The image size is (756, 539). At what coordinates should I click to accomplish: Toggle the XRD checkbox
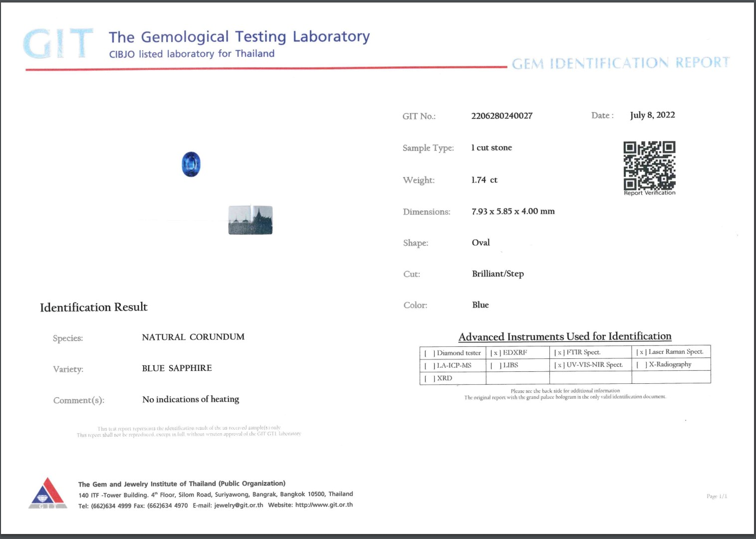click(x=429, y=378)
